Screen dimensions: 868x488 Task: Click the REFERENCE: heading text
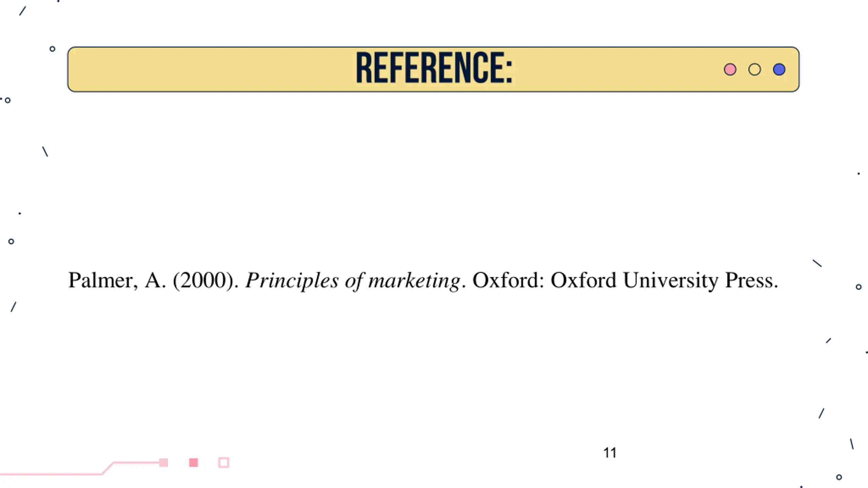pos(434,68)
